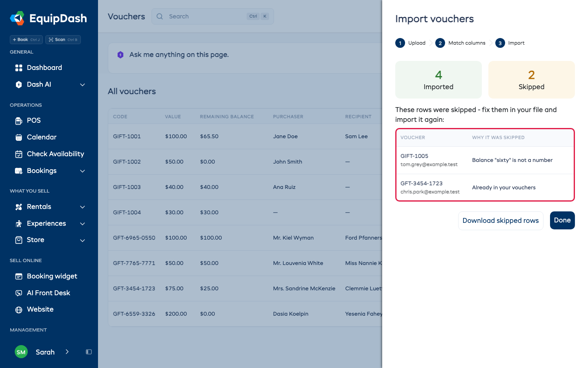
Task: Click the AI Front Desk icon
Action: pyautogui.click(x=19, y=293)
